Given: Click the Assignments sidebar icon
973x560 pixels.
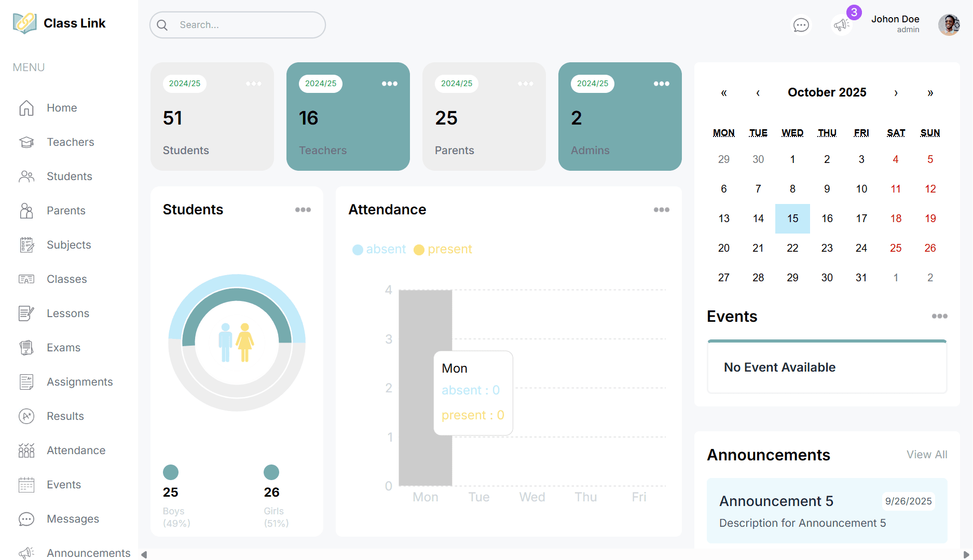Looking at the screenshot, I should 26,382.
